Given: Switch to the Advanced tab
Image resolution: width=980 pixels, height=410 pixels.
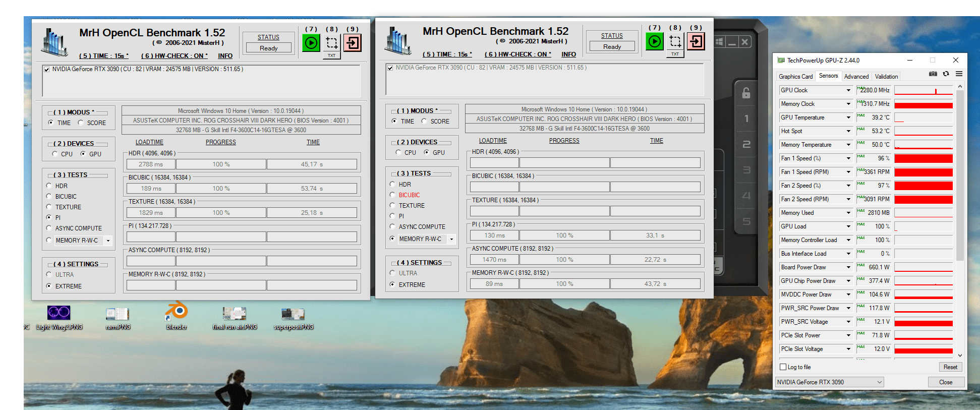Looking at the screenshot, I should 856,77.
